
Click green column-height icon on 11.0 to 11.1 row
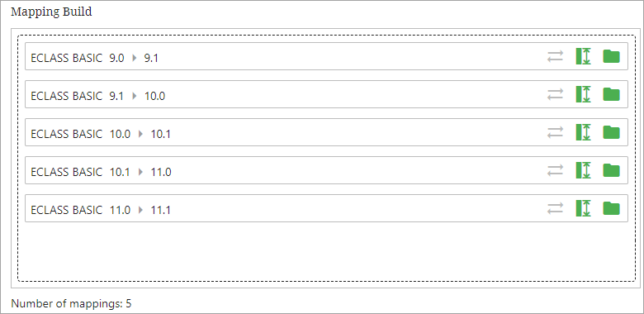[583, 208]
